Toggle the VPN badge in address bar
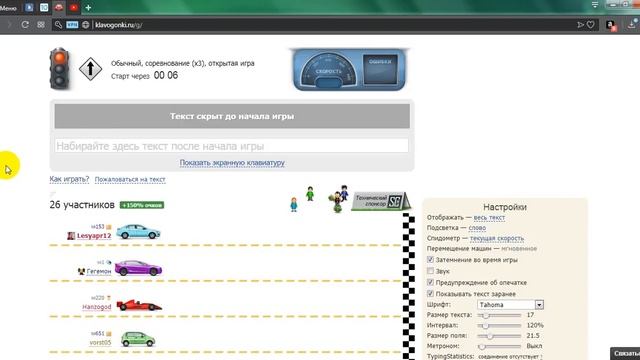Viewport: 640px width, 360px height. 72,25
